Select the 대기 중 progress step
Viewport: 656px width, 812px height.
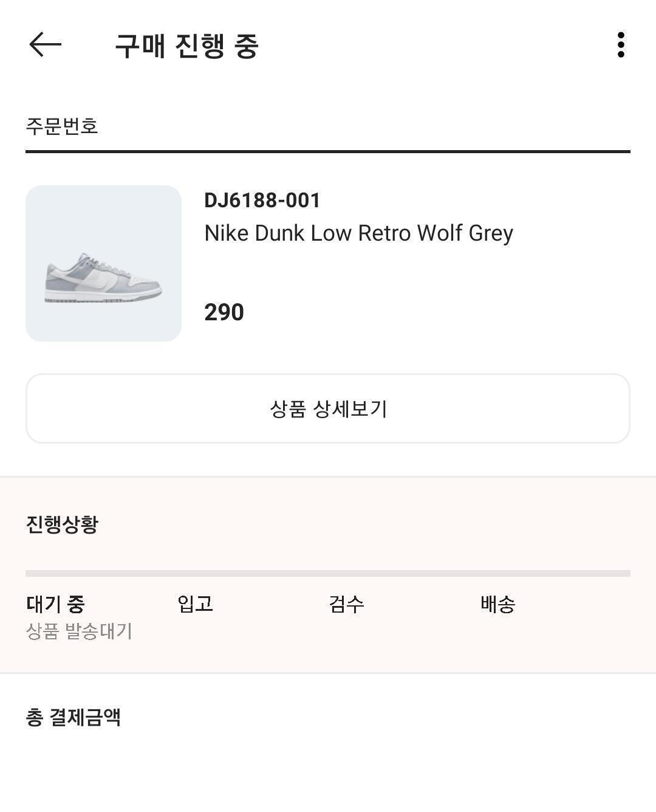point(55,604)
